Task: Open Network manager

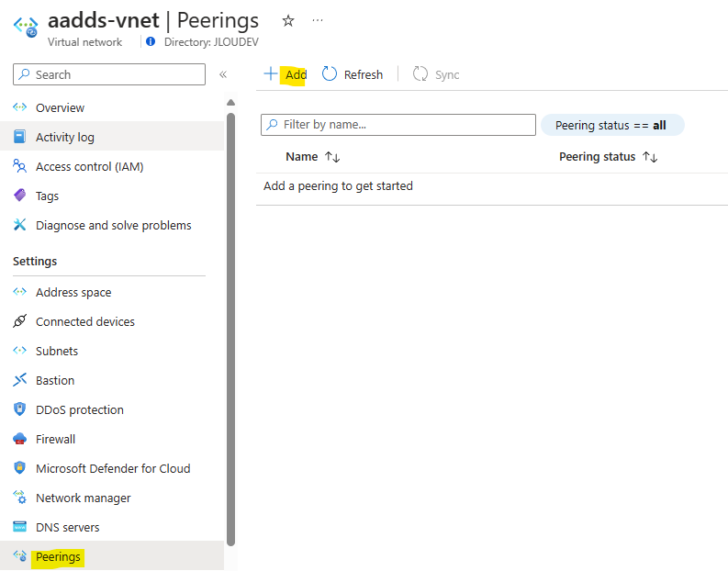Action: tap(84, 498)
